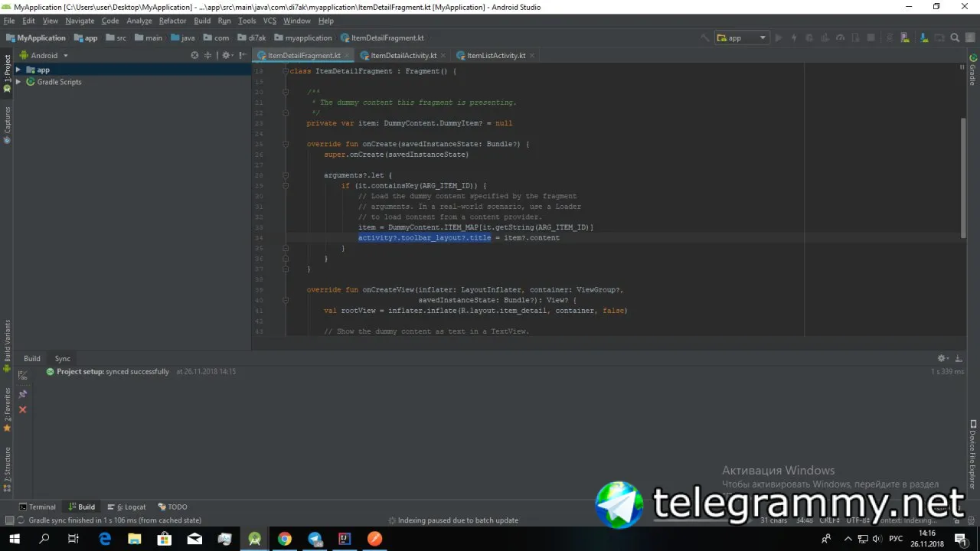The image size is (980, 551).
Task: Toggle the tool window quick-access button in status bar
Action: 9,520
